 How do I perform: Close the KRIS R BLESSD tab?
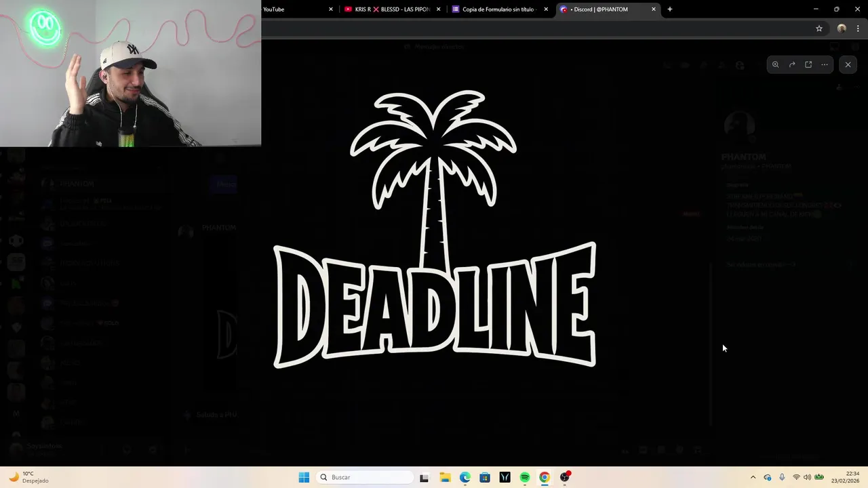[438, 9]
